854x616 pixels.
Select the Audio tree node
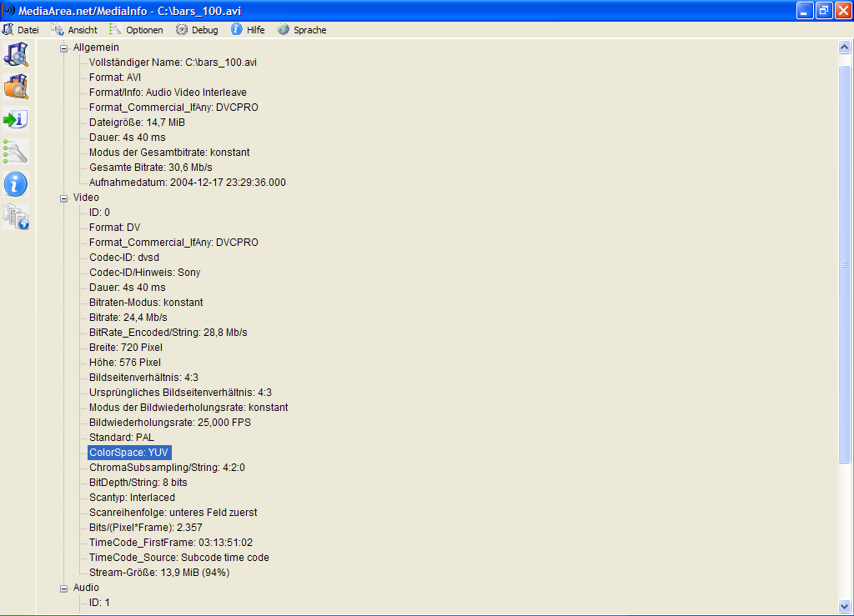86,588
